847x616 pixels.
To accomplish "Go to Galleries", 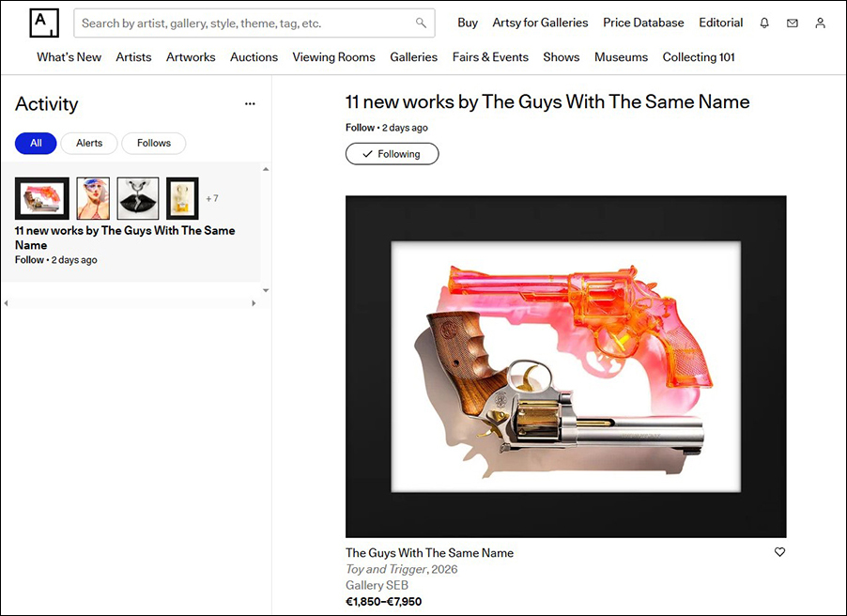I will 414,57.
